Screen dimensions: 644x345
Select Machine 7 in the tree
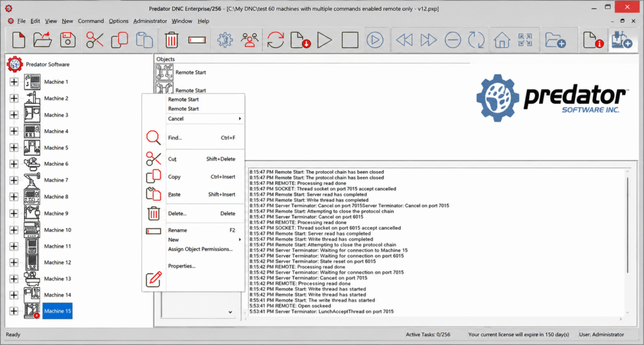pyautogui.click(x=56, y=180)
